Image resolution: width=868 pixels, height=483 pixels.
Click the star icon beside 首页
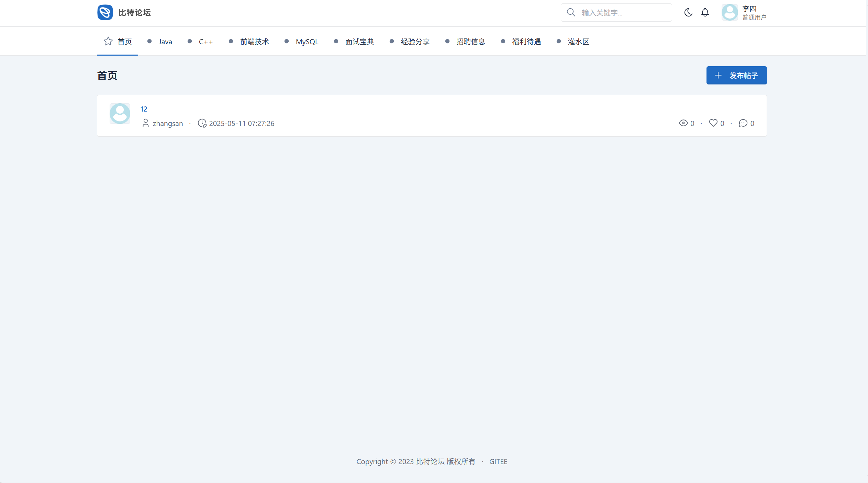pos(108,41)
